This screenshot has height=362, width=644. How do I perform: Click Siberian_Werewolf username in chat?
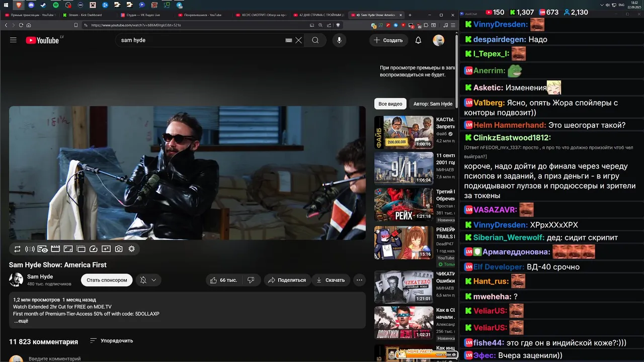(509, 238)
